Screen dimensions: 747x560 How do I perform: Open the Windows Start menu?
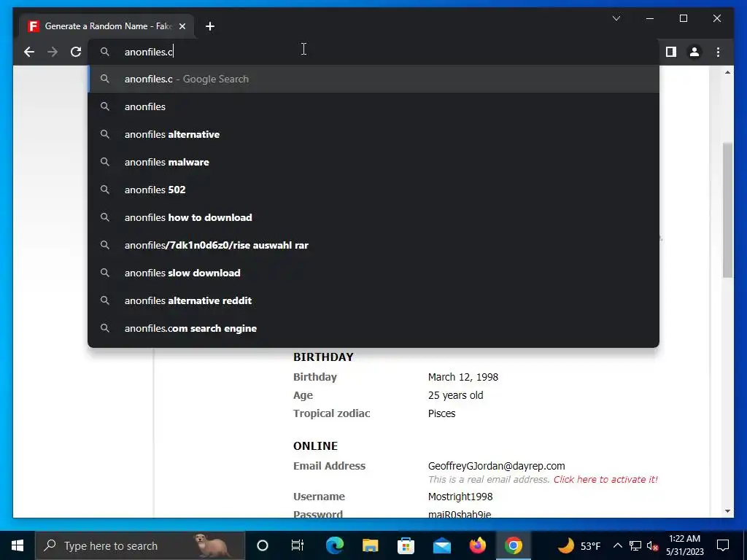click(18, 545)
